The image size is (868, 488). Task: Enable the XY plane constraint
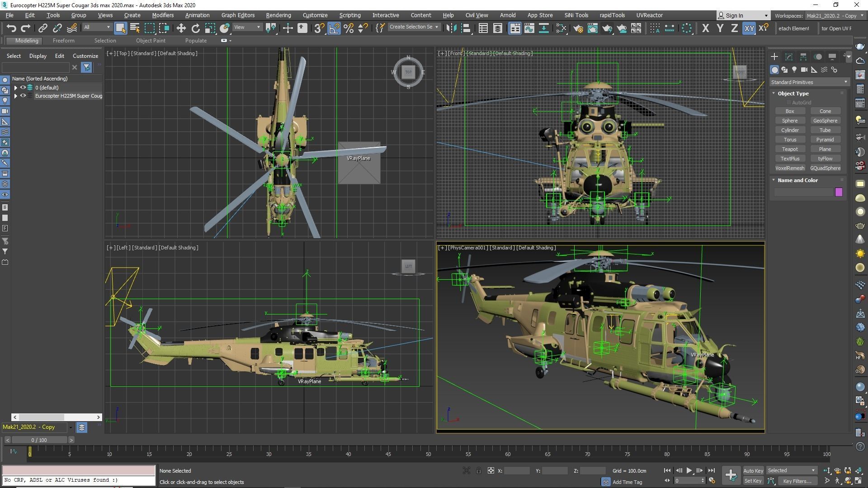[x=749, y=28]
